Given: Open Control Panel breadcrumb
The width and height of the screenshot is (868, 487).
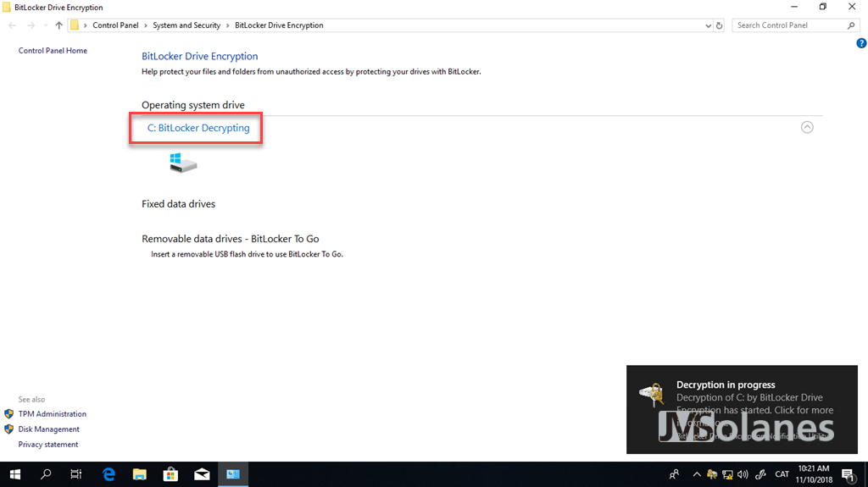Looking at the screenshot, I should point(115,25).
